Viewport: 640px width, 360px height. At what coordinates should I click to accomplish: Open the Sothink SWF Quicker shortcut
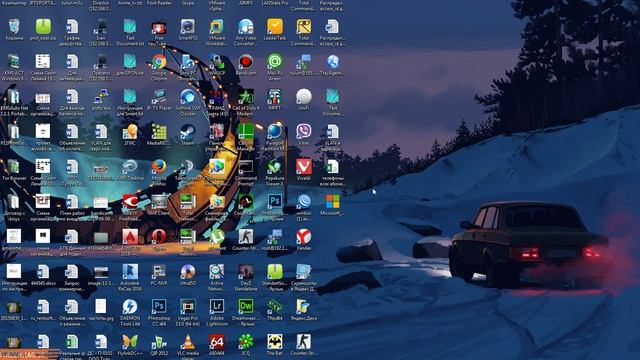click(x=188, y=97)
